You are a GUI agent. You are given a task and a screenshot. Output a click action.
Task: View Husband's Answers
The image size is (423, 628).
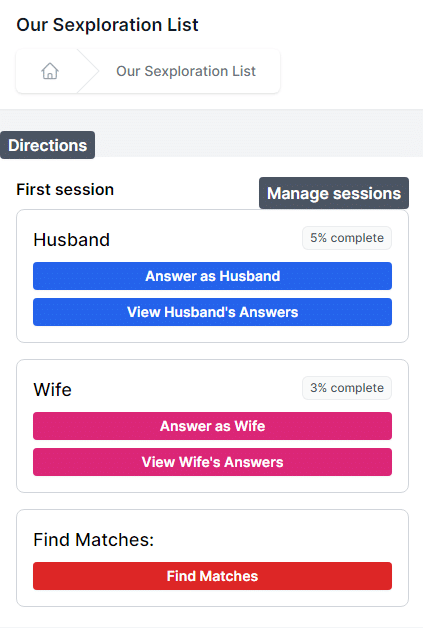[212, 312]
